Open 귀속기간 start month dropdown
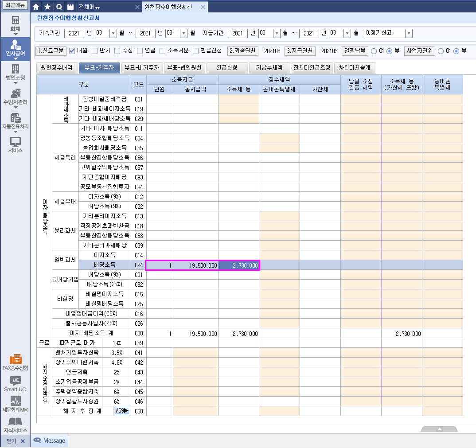This screenshot has height=448, width=476. tap(113, 33)
